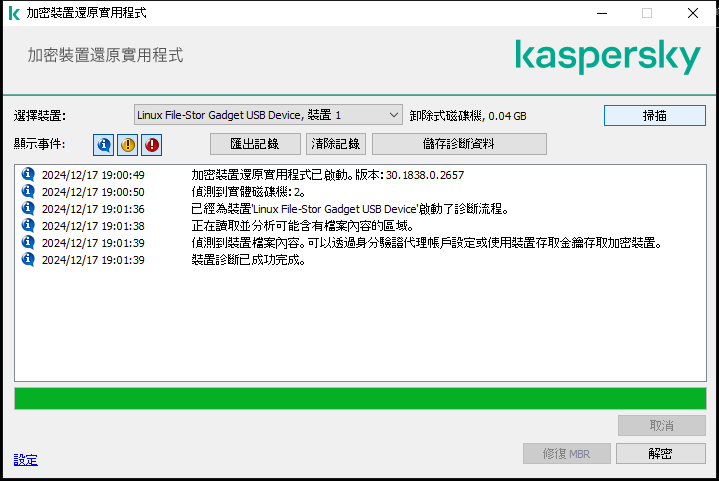
Task: Toggle the information events filter icon
Action: (103, 145)
